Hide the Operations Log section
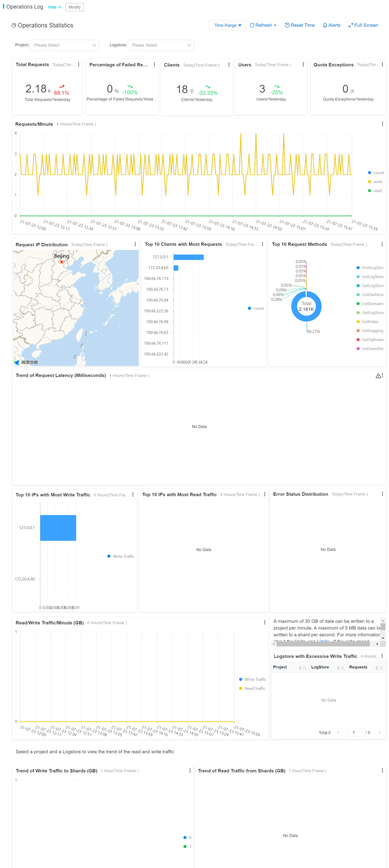389x868 pixels. click(x=55, y=7)
